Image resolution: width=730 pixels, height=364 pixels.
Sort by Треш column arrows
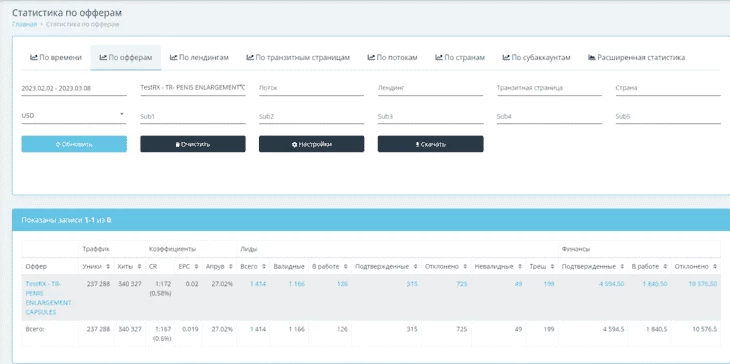click(552, 267)
